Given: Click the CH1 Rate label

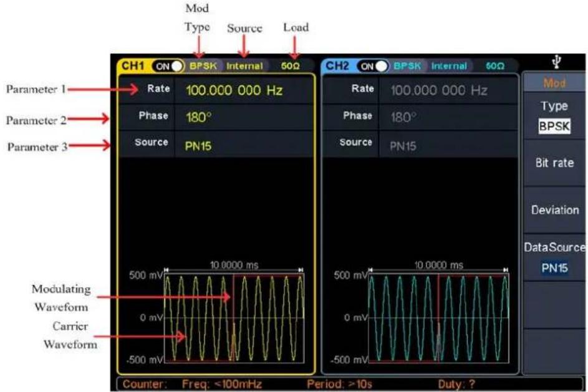Looking at the screenshot, I should tap(158, 89).
